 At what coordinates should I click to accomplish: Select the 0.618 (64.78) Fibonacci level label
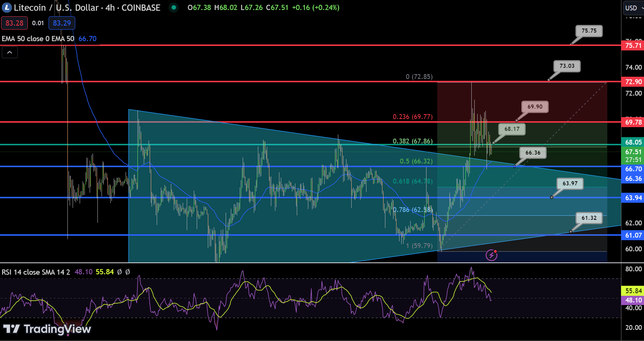pos(413,181)
